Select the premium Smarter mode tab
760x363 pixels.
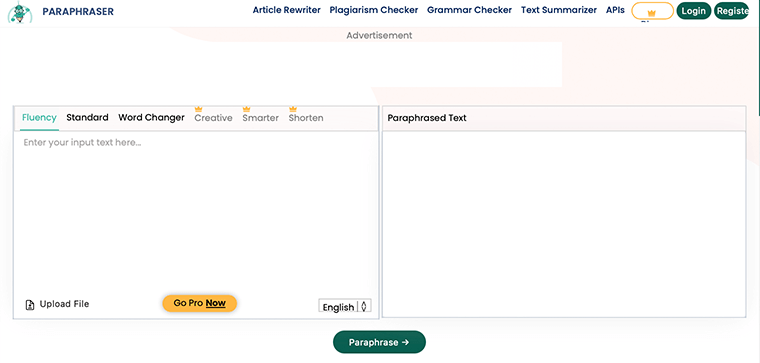(x=260, y=118)
